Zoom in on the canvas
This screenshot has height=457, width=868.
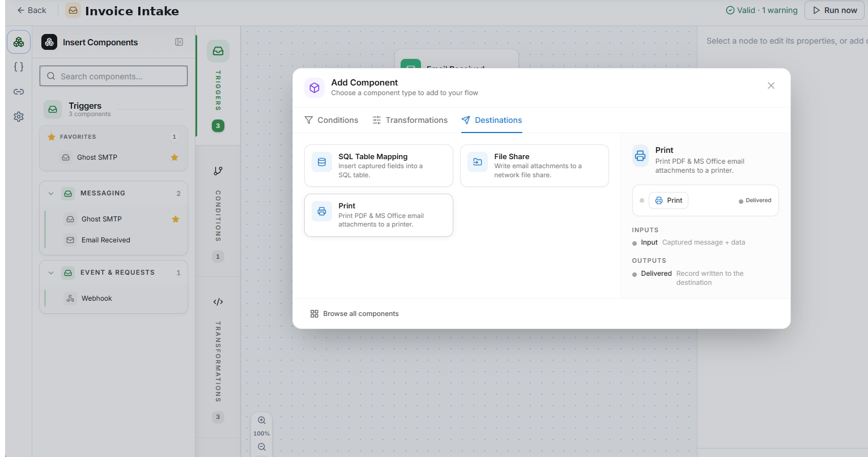pos(262,420)
